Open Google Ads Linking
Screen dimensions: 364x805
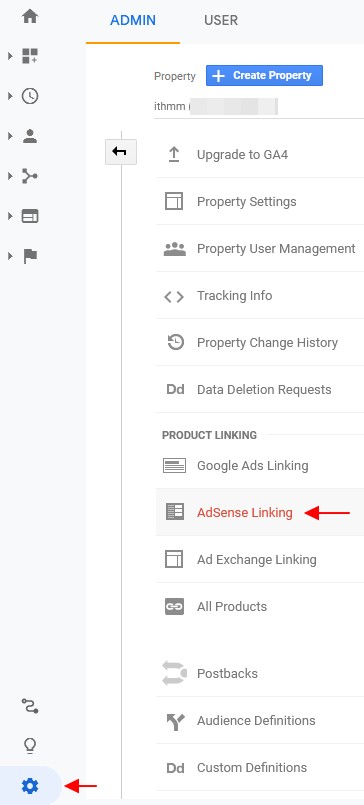253,466
